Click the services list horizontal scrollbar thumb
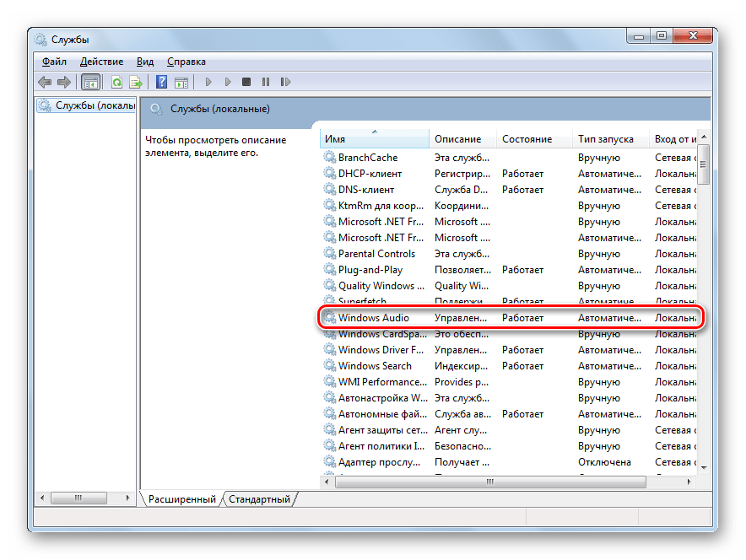This screenshot has width=746, height=560. coord(489,481)
